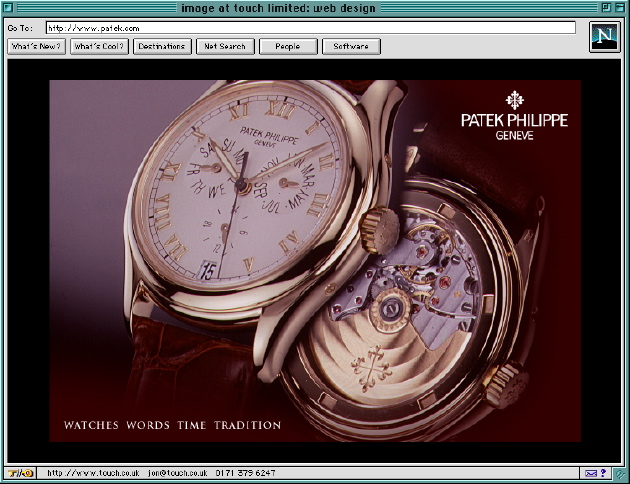Open the mail envelope icon in status bar
This screenshot has width=630, height=484.
click(591, 473)
